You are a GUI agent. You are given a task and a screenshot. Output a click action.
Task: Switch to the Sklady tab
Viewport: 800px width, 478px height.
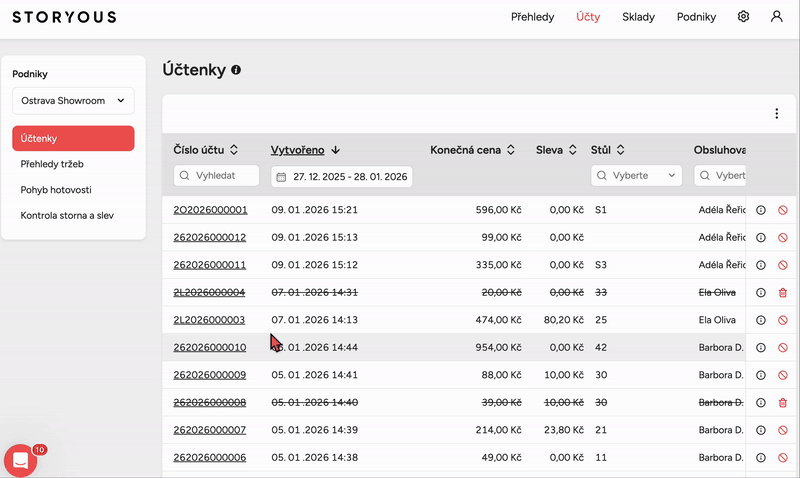tap(638, 17)
